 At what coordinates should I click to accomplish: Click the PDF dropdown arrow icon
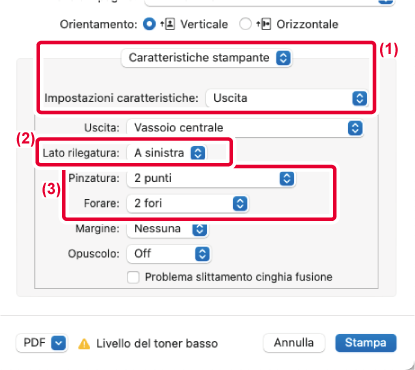58,343
